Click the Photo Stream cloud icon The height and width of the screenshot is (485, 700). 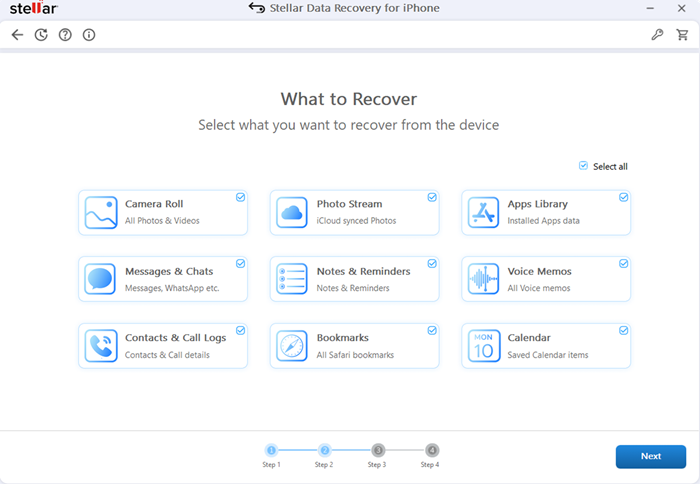(x=292, y=213)
